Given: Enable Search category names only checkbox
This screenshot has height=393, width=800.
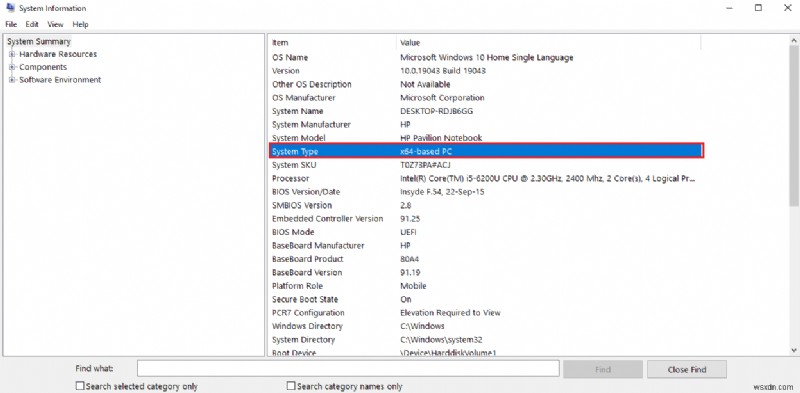Looking at the screenshot, I should pos(291,386).
